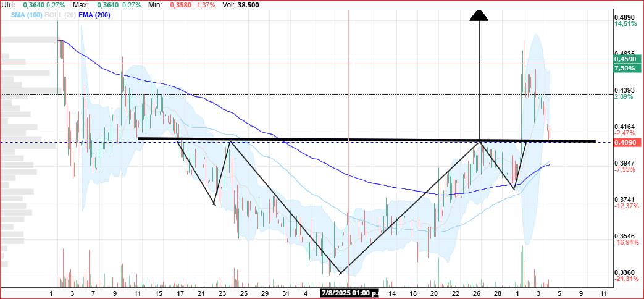Click price axis label 0,4393
Screen dimensions: 644x299
624,90
